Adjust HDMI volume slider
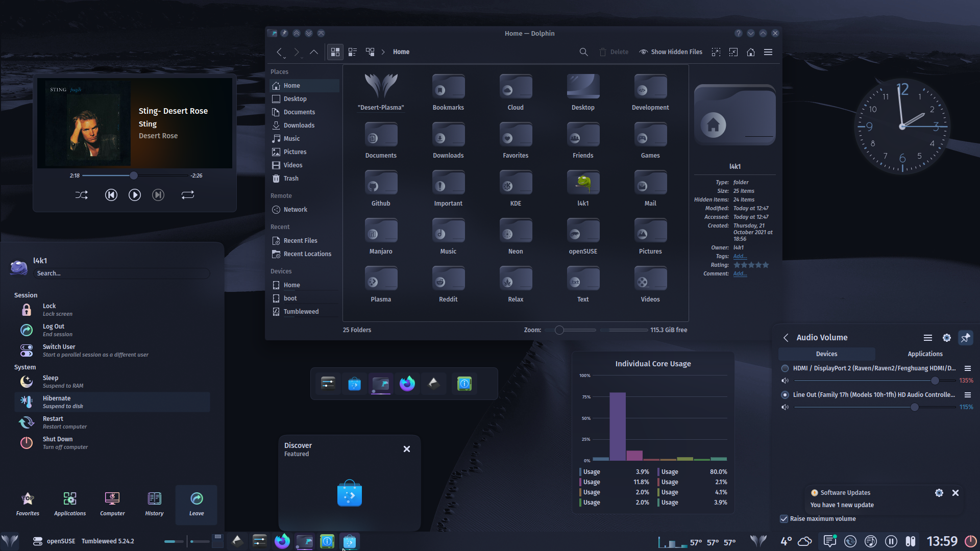Viewport: 980px width, 551px height. [875, 381]
